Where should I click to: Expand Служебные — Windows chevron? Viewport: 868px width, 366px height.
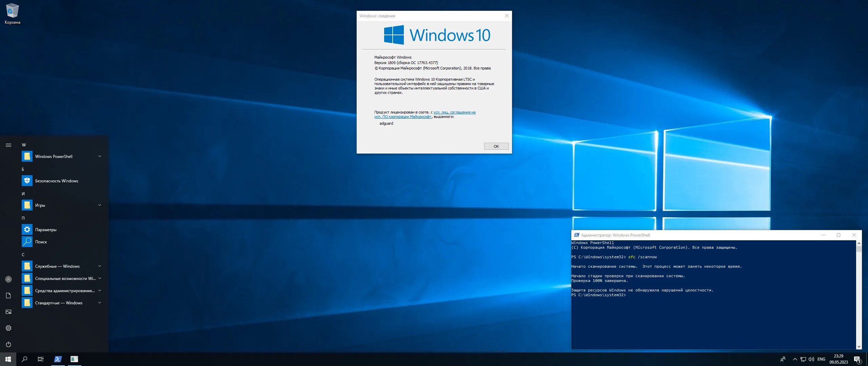click(100, 266)
